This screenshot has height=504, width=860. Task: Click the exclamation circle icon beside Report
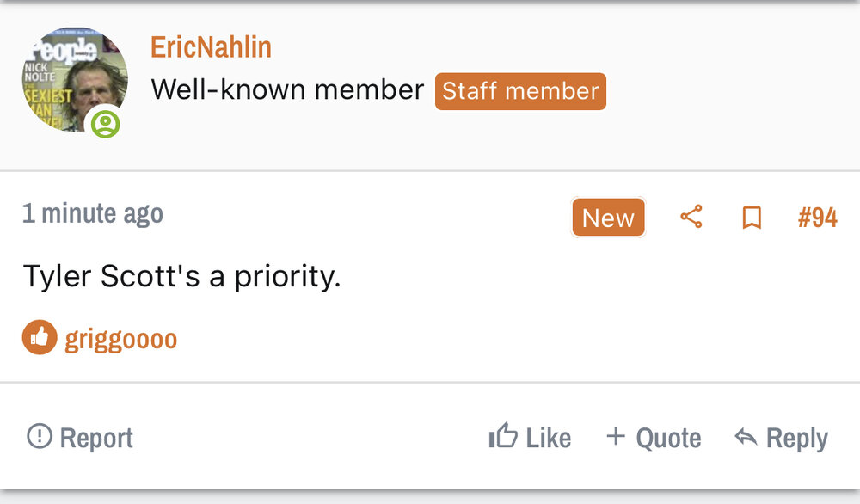point(40,436)
